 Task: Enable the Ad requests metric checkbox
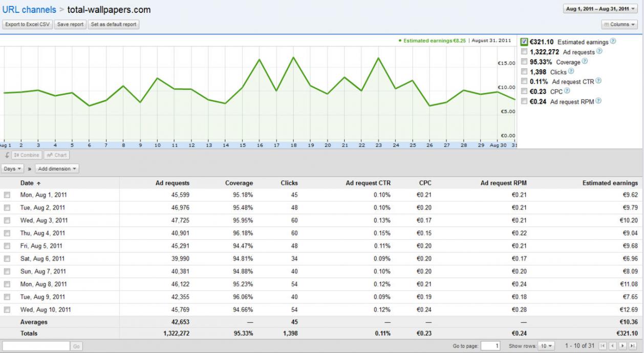[524, 52]
